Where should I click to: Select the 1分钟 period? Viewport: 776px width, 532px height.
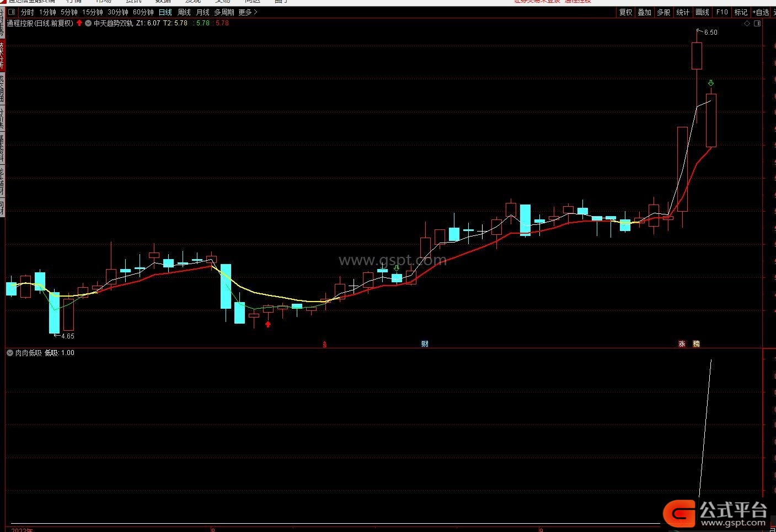[x=47, y=12]
